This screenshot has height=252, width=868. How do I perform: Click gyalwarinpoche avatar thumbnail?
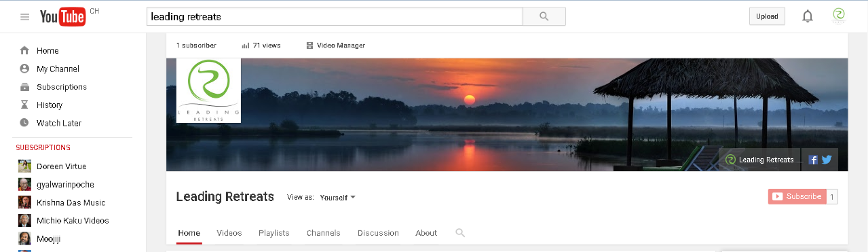(24, 184)
